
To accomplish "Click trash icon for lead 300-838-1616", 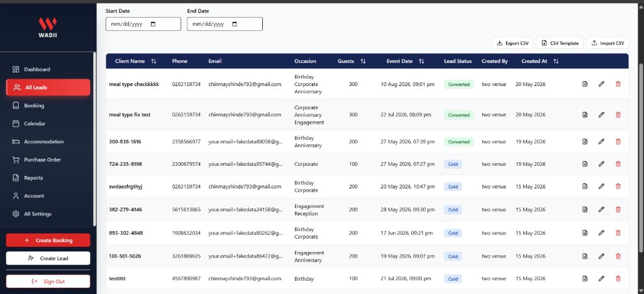I will tap(618, 141).
